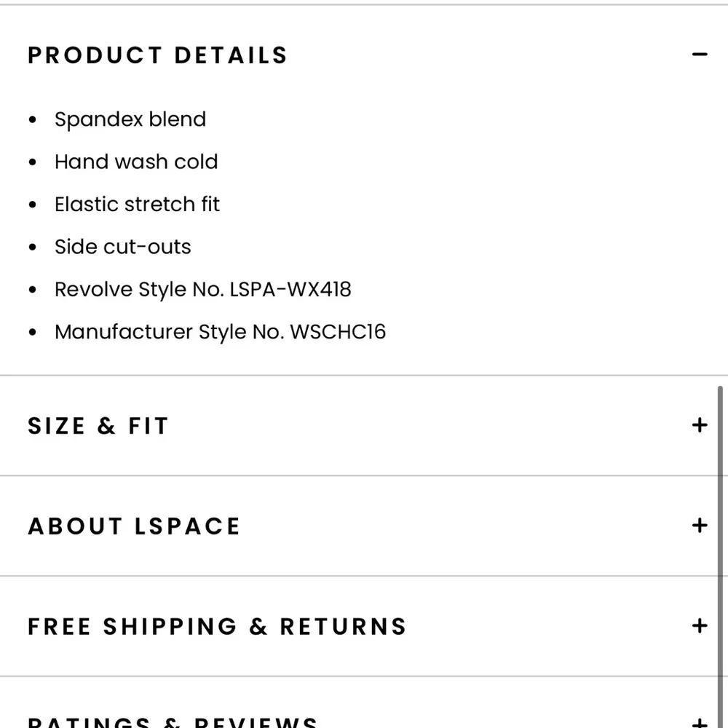Expand the FREE SHIPPING & RETURNS accordion
Image resolution: width=728 pixels, height=728 pixels.
(217, 626)
